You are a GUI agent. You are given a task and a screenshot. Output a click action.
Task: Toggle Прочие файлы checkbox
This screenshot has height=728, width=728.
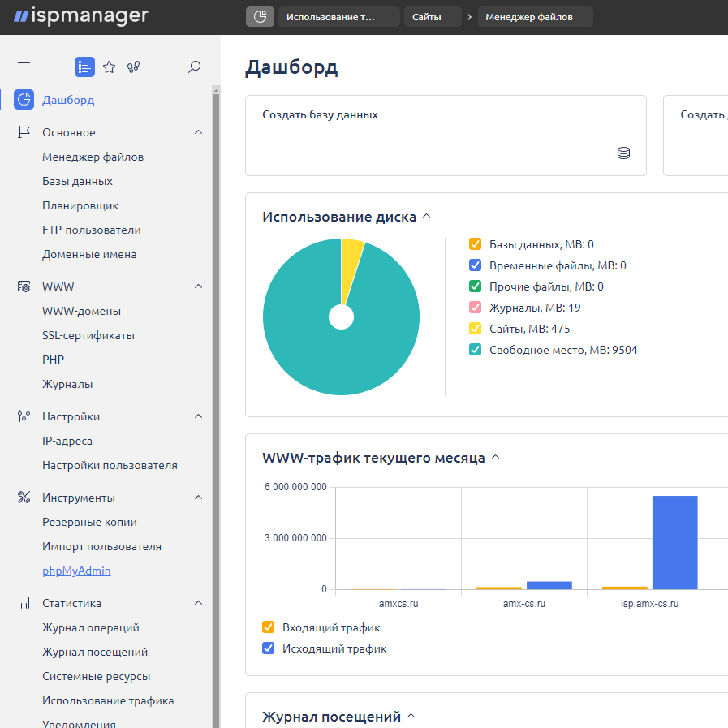(475, 286)
